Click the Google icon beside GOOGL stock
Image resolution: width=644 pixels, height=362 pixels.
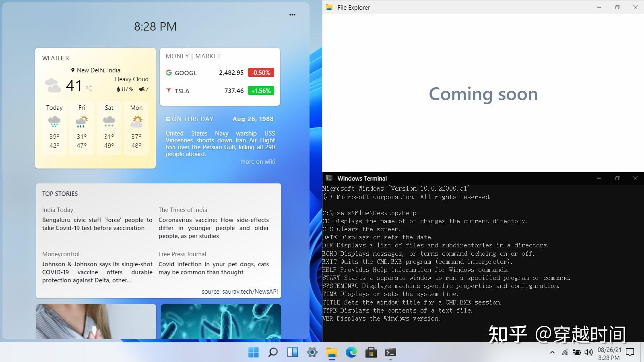pyautogui.click(x=169, y=73)
